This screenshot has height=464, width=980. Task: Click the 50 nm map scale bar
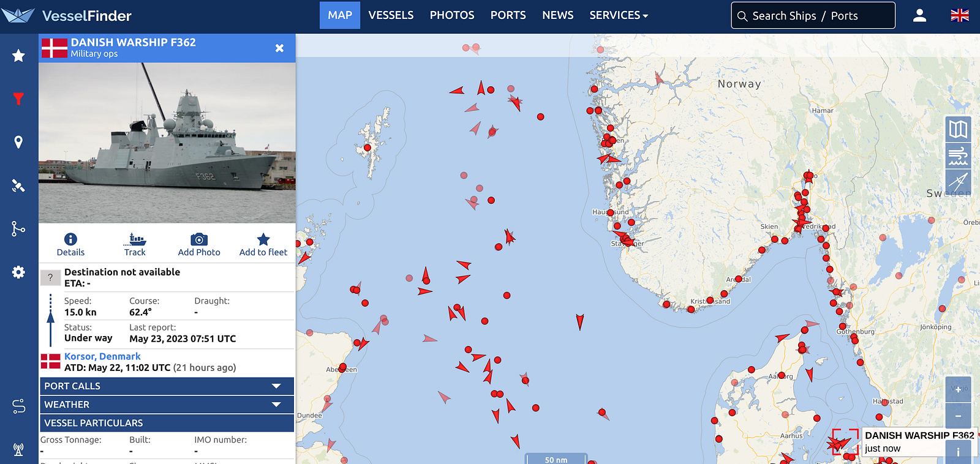coord(556,458)
